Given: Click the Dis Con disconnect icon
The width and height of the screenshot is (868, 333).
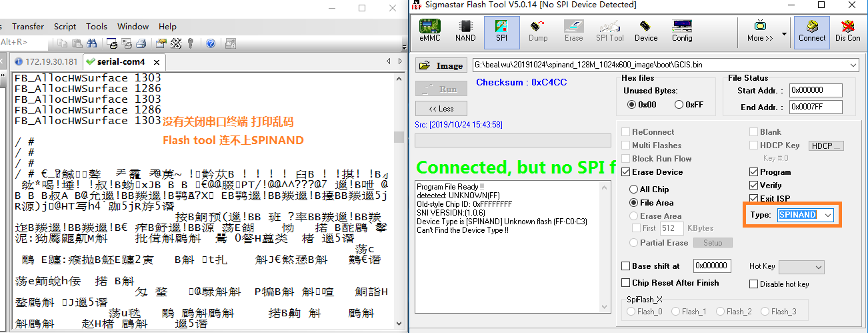Looking at the screenshot, I should click(847, 31).
